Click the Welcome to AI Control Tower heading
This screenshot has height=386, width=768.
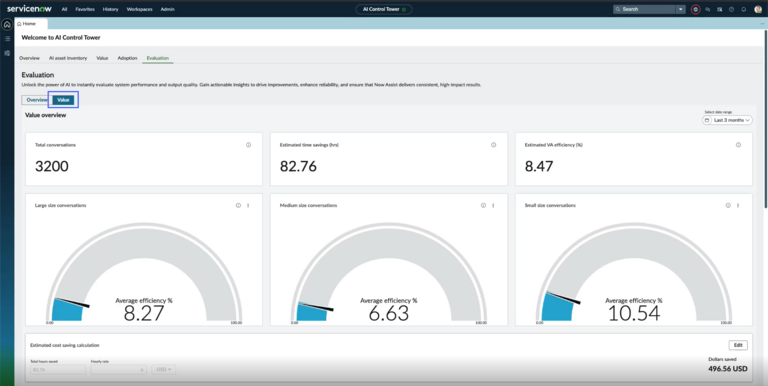[61, 37]
